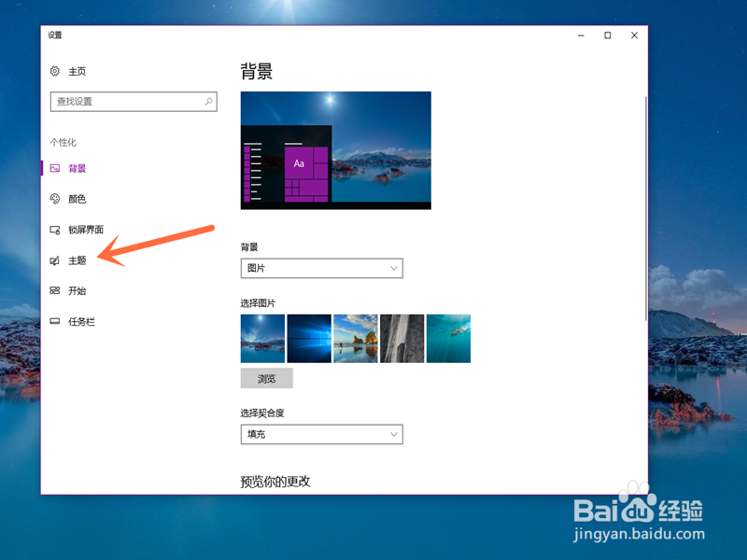Click the 浏览 browse button
Viewport: 747px width, 560px height.
[266, 379]
